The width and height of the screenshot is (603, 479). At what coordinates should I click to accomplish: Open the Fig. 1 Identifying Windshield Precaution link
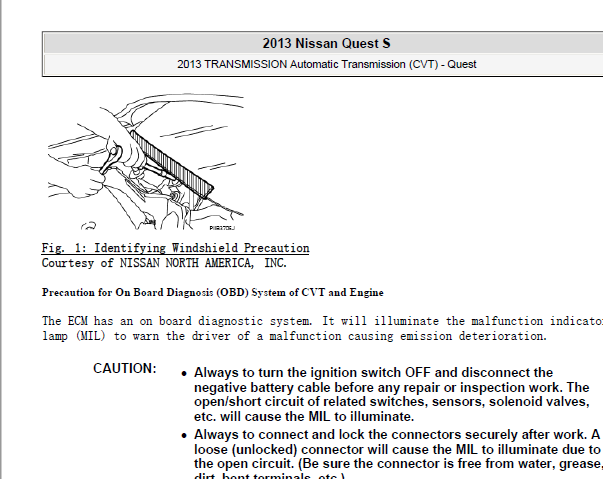click(x=175, y=248)
